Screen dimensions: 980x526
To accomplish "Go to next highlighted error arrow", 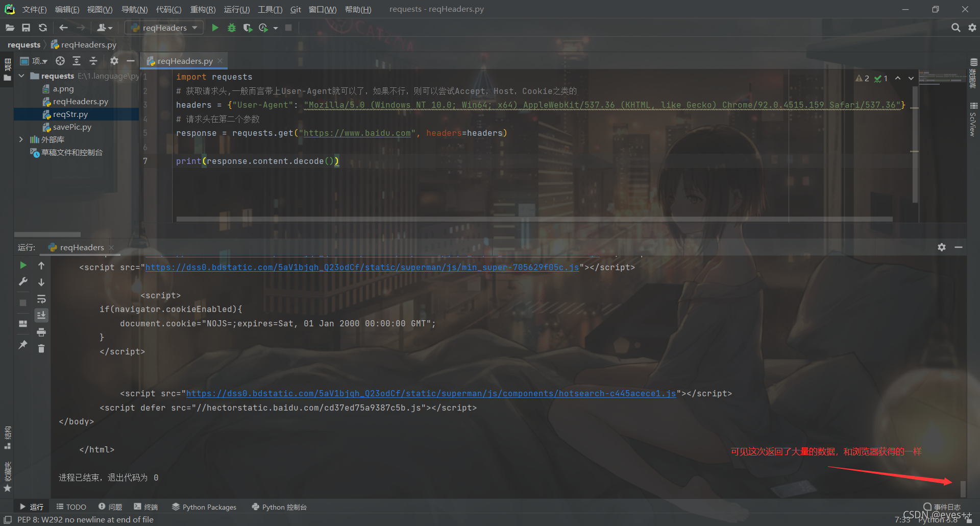I will pyautogui.click(x=911, y=78).
